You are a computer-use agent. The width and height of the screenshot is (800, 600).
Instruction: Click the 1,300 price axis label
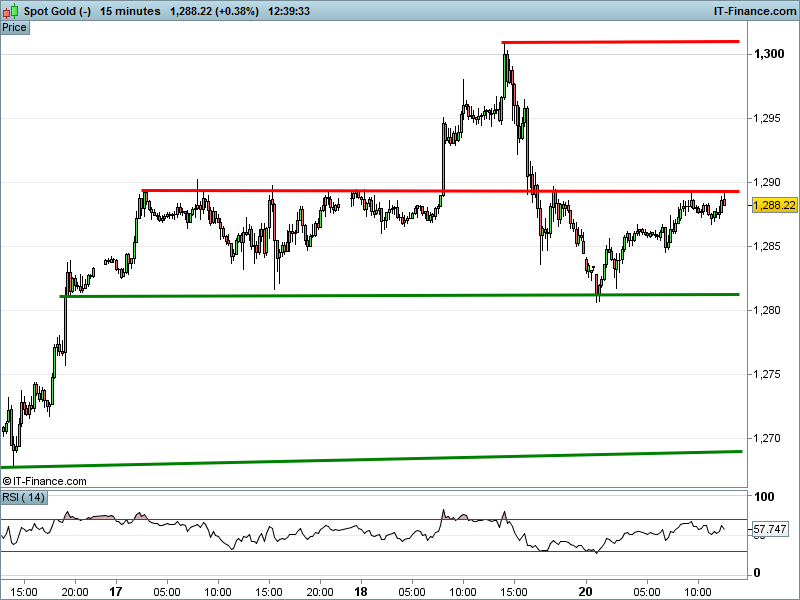769,54
